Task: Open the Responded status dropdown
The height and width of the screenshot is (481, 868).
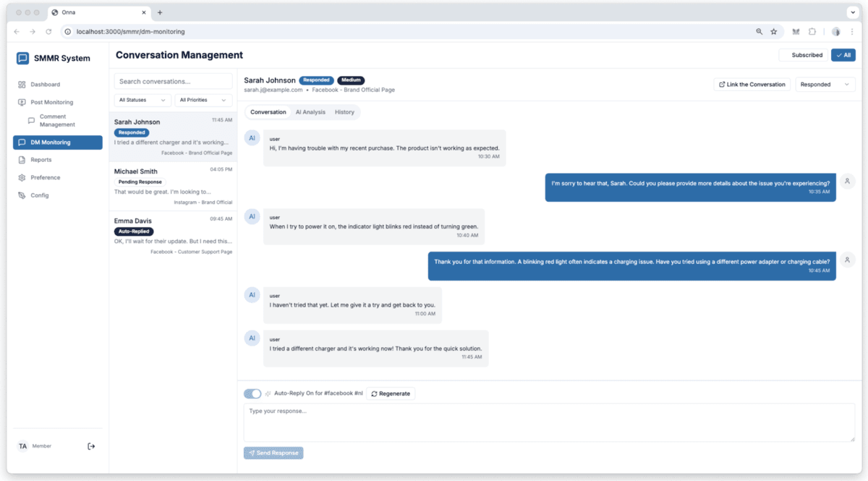Action: tap(825, 85)
